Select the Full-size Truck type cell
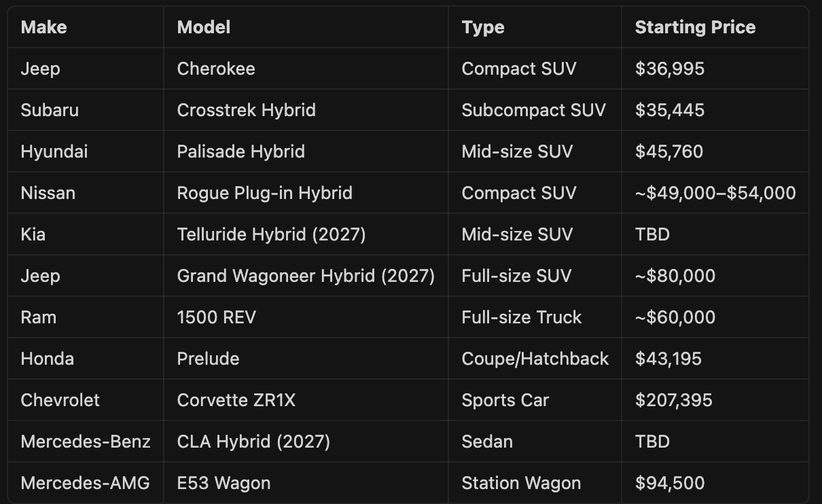 coord(522,317)
